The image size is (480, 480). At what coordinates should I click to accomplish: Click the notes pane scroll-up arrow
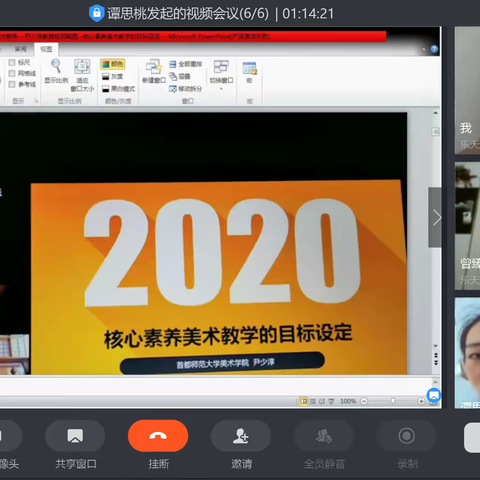[x=435, y=382]
